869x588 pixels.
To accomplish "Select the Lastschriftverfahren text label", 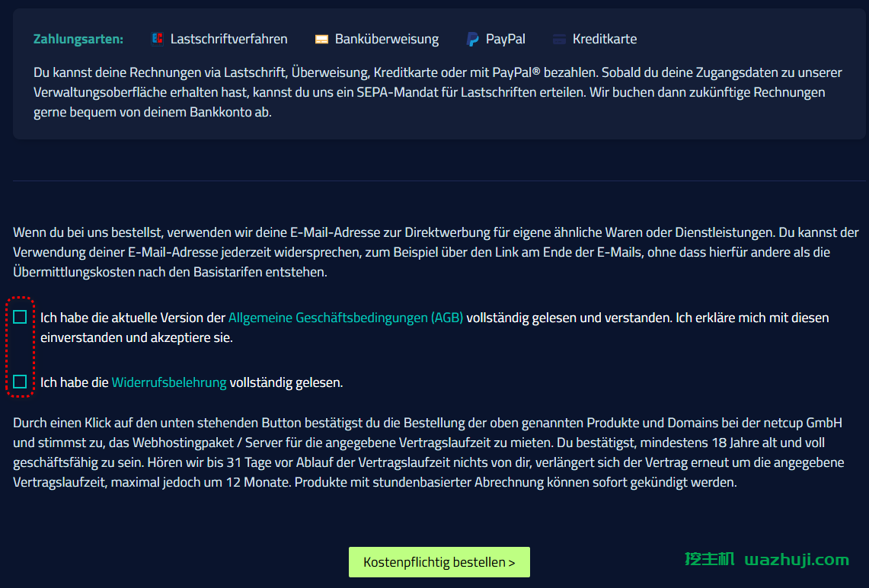I will pos(228,39).
